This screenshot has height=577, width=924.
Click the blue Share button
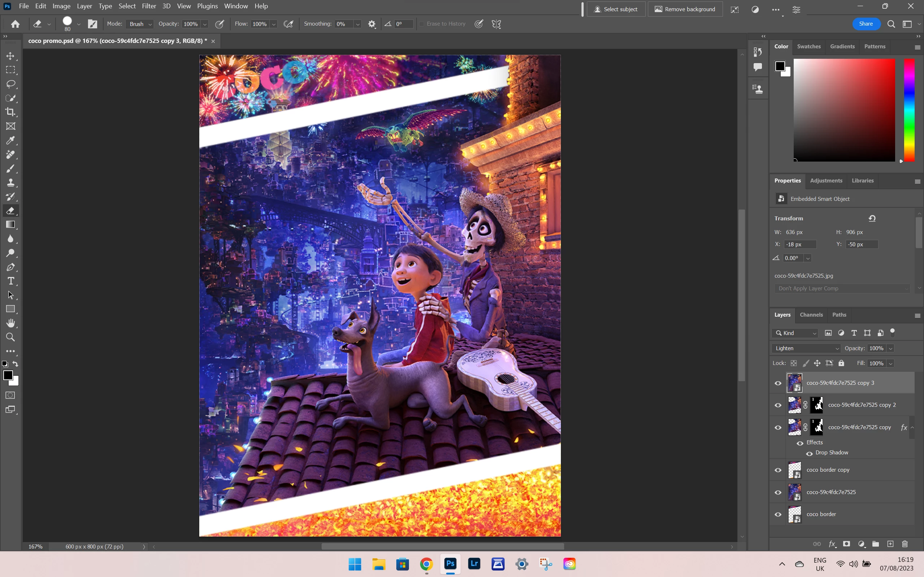(x=866, y=24)
